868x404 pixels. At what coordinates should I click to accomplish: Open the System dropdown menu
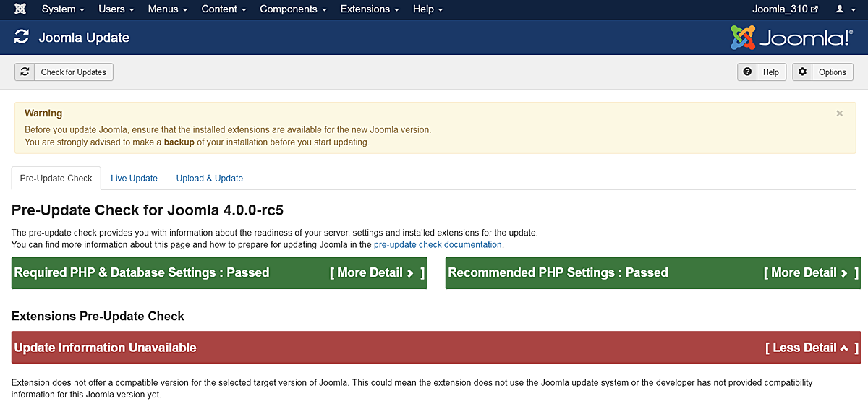(x=63, y=9)
